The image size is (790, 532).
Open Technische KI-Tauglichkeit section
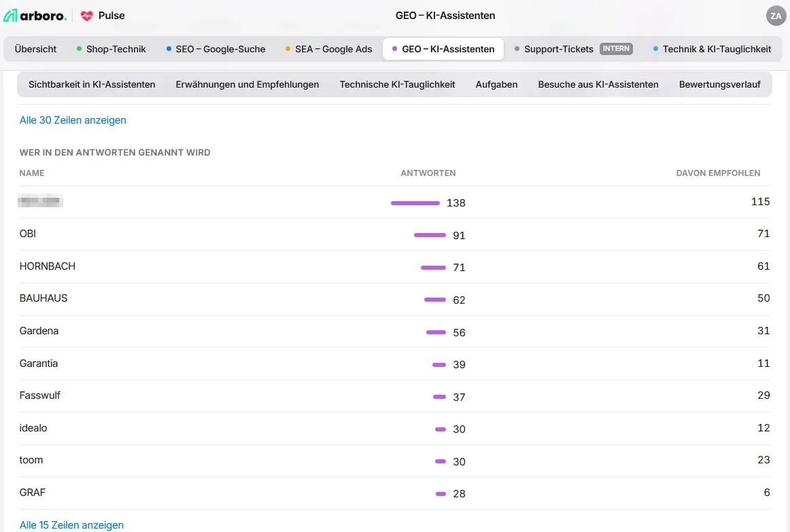click(397, 84)
